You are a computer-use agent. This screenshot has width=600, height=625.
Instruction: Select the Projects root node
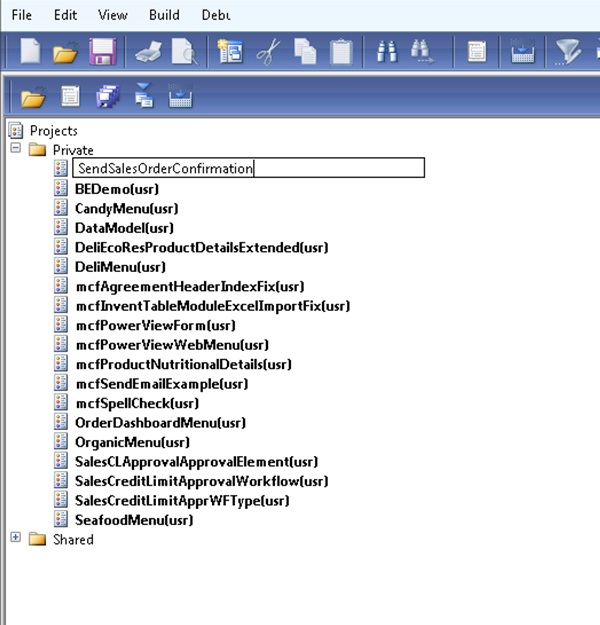click(x=53, y=130)
